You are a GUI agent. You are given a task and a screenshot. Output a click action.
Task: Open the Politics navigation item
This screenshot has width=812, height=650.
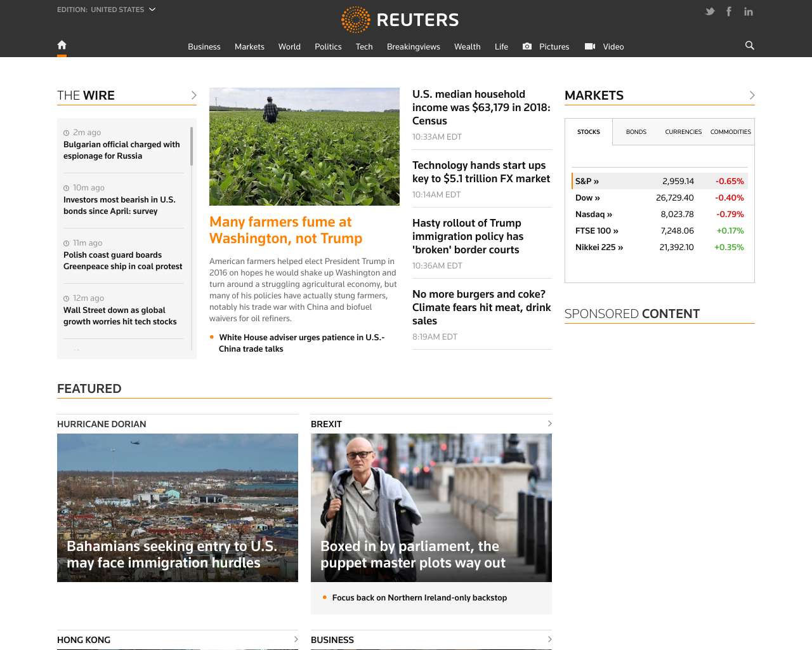[x=328, y=47]
